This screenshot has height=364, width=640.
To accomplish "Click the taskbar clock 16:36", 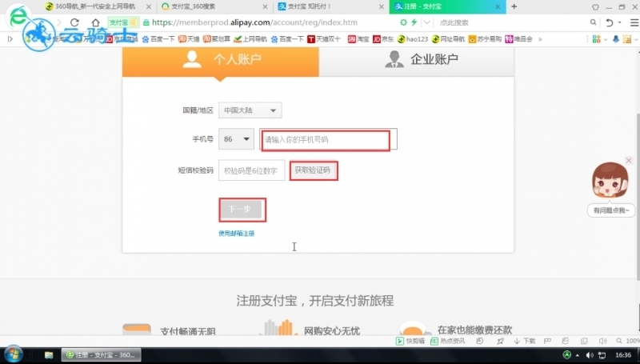I will pos(623,355).
